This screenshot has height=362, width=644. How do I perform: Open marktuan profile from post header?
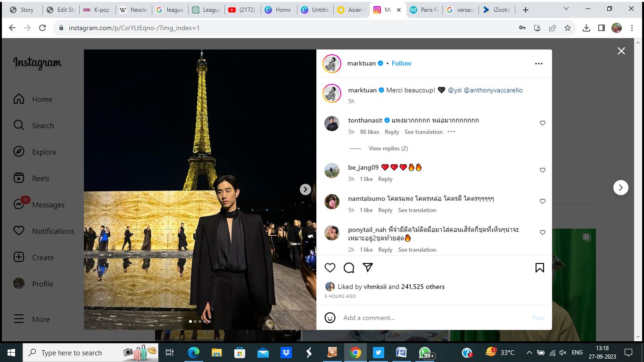tap(362, 63)
